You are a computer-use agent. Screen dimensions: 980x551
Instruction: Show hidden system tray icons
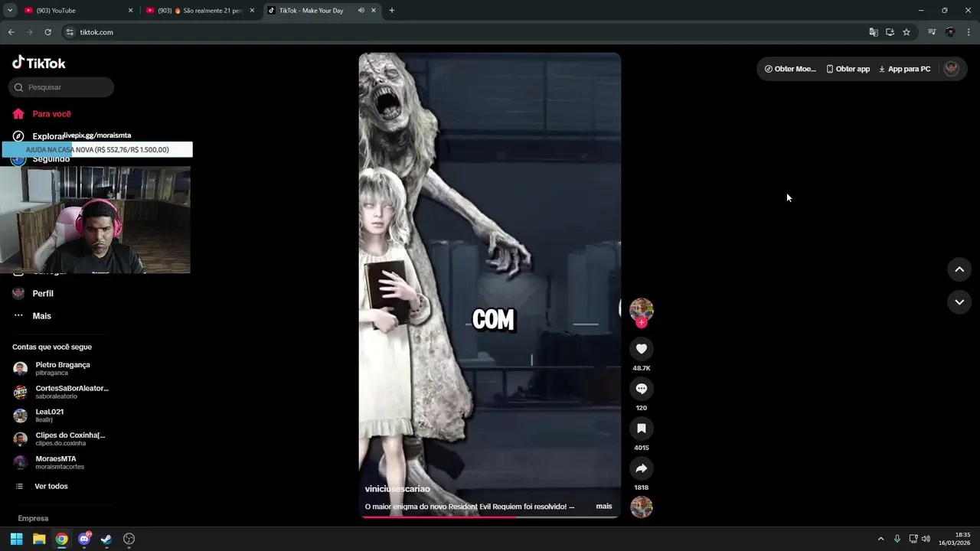880,539
